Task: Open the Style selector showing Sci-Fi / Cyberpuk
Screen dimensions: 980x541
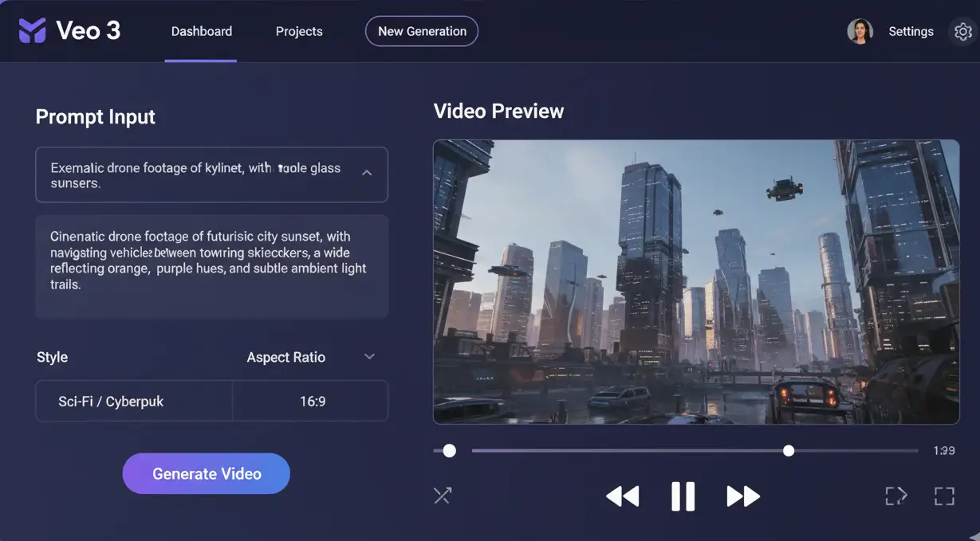Action: [132, 401]
